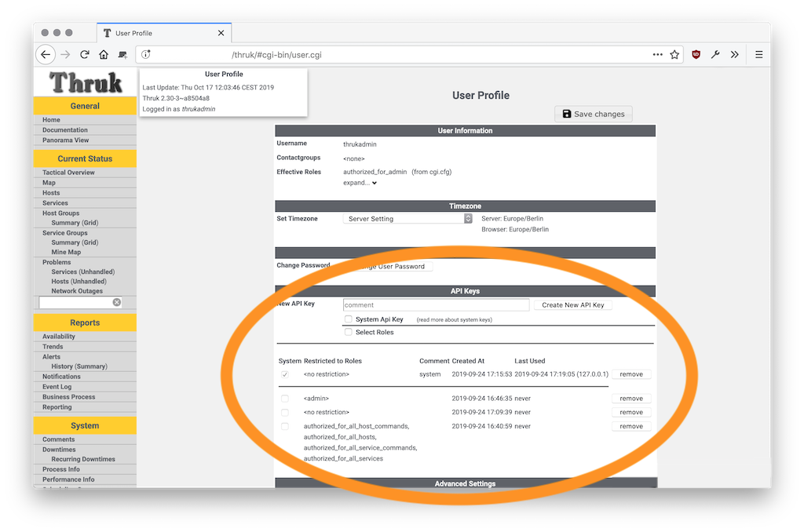804x532 pixels.
Task: Open Panorama View
Action: [x=66, y=140]
